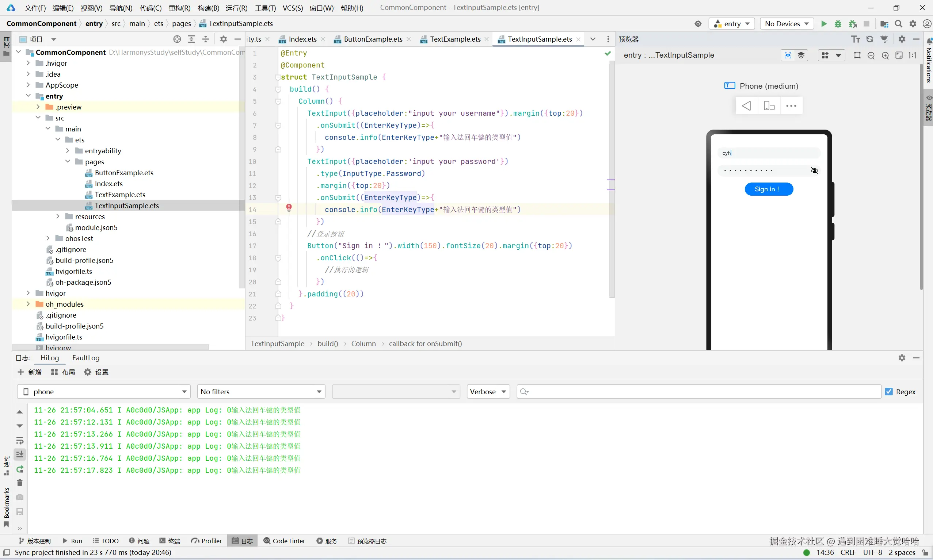Toggle the inspector mode button in previewer
This screenshot has height=560, width=933.
788,55
